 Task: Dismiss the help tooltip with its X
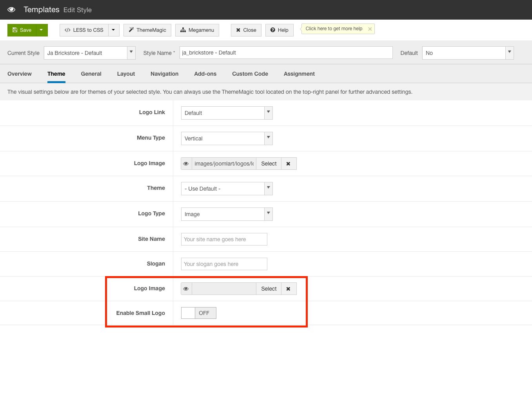tap(370, 29)
